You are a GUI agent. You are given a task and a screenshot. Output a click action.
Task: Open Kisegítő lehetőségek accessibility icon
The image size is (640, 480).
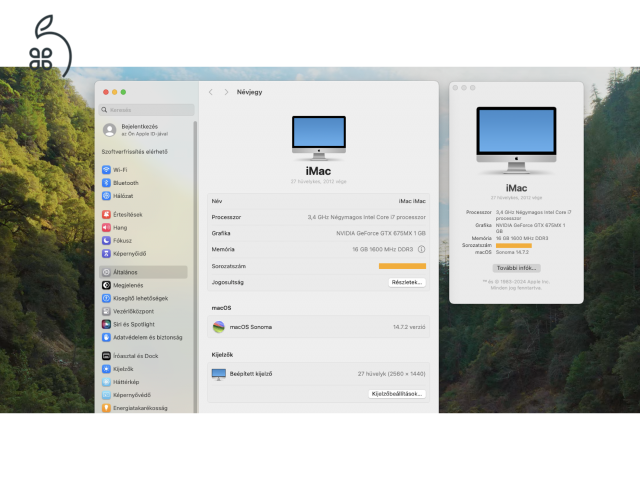point(106,298)
